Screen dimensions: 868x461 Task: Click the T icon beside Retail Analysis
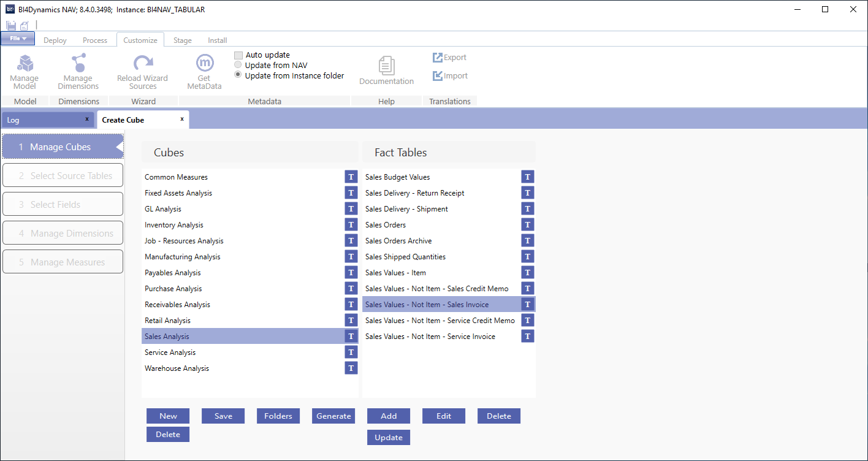coord(351,321)
